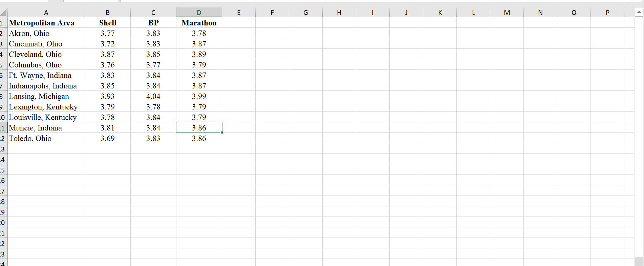Select column M header
Screen dimensions: 644x266
[x=507, y=13]
